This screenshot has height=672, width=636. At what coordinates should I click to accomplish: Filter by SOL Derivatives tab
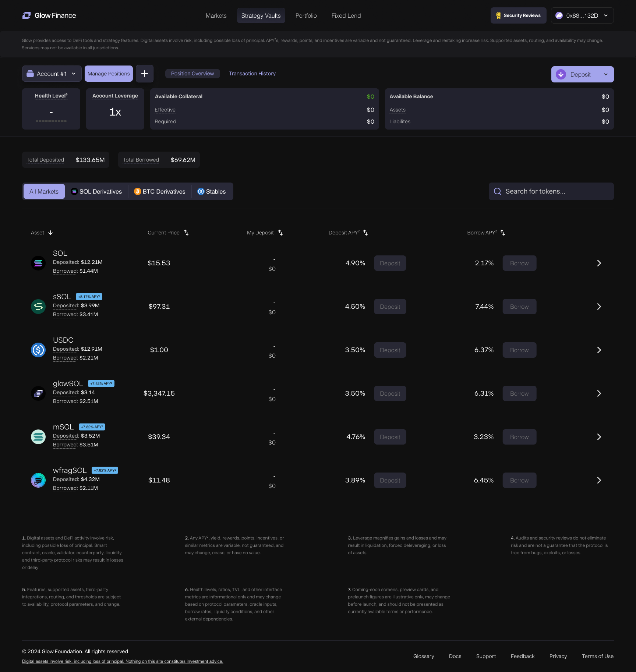click(96, 191)
